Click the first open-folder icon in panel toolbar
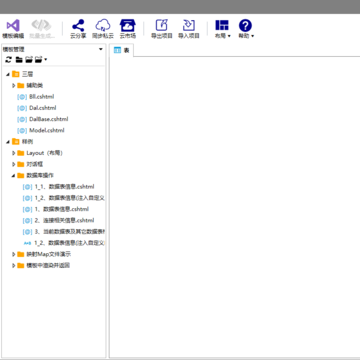Image resolution: width=360 pixels, height=360 pixels. point(29,60)
